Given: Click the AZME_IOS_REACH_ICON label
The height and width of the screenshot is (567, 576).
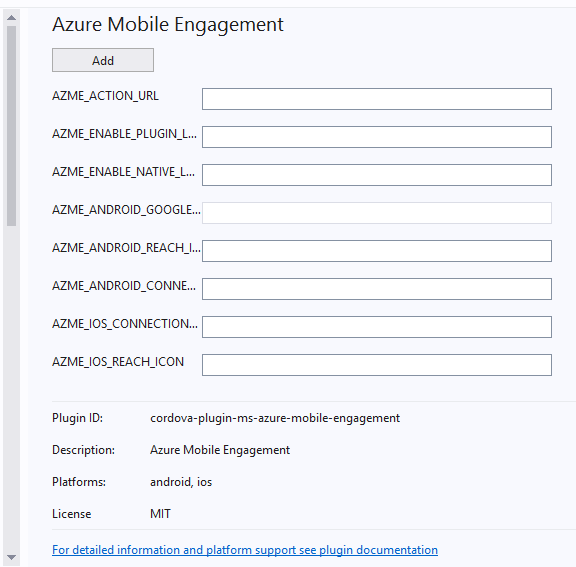Looking at the screenshot, I should tap(118, 362).
